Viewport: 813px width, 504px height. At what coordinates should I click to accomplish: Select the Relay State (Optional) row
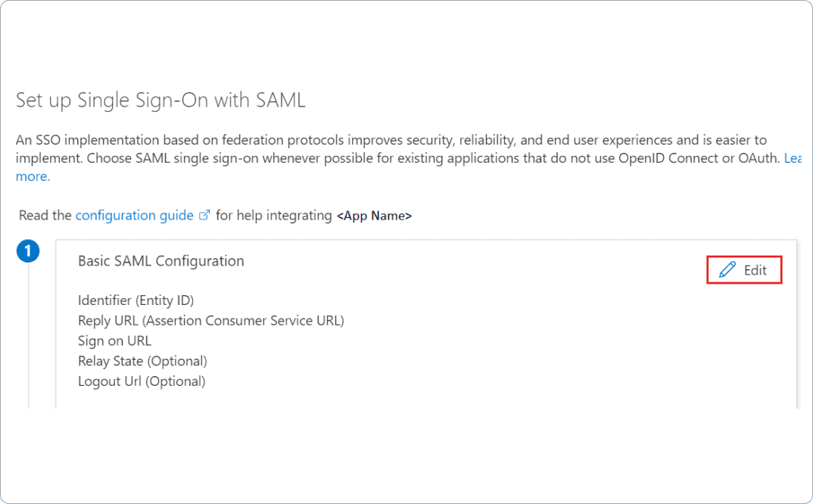(142, 361)
